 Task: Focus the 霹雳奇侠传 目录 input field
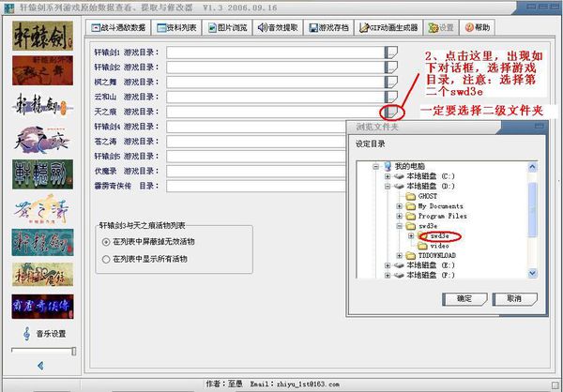(x=256, y=187)
